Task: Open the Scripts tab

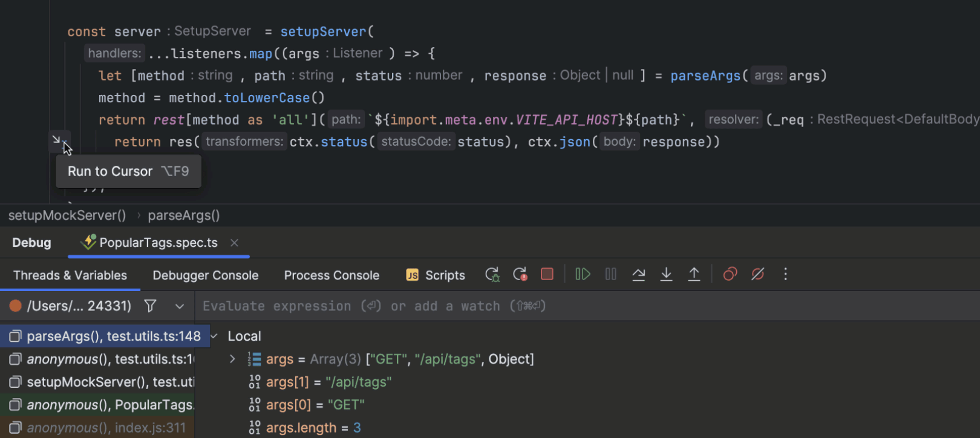Action: (436, 275)
